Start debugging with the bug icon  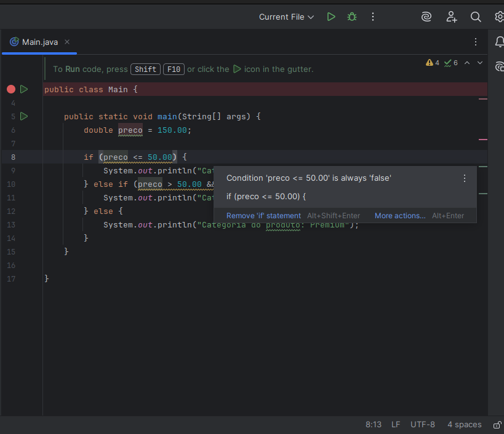tap(352, 17)
